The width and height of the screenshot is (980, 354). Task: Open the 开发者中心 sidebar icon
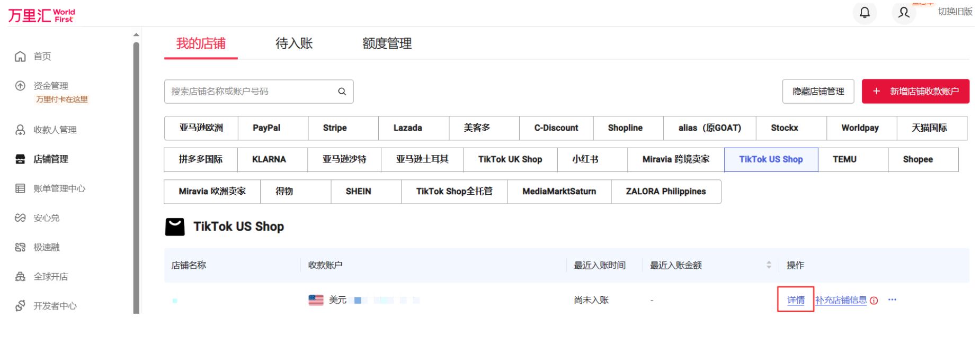pyautogui.click(x=20, y=306)
